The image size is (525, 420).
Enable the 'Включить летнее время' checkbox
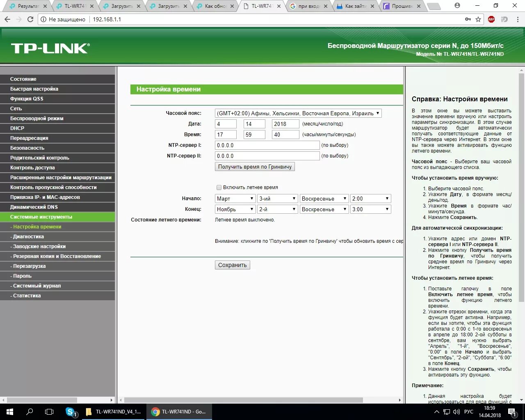[219, 187]
